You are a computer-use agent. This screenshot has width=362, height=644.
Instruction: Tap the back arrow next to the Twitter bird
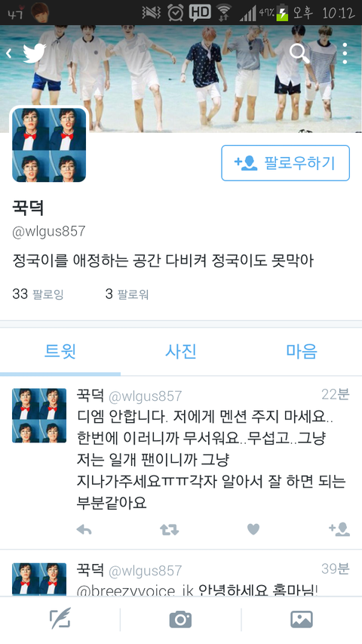pyautogui.click(x=8, y=54)
